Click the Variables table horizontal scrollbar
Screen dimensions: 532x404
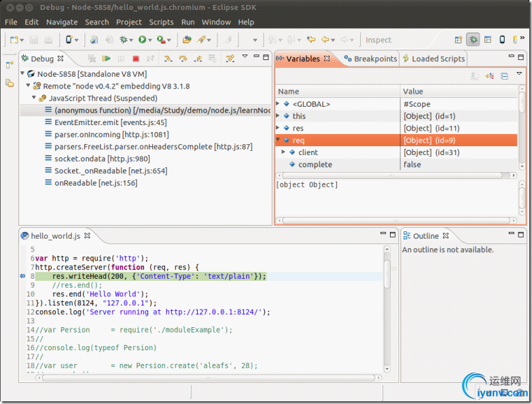pos(395,175)
